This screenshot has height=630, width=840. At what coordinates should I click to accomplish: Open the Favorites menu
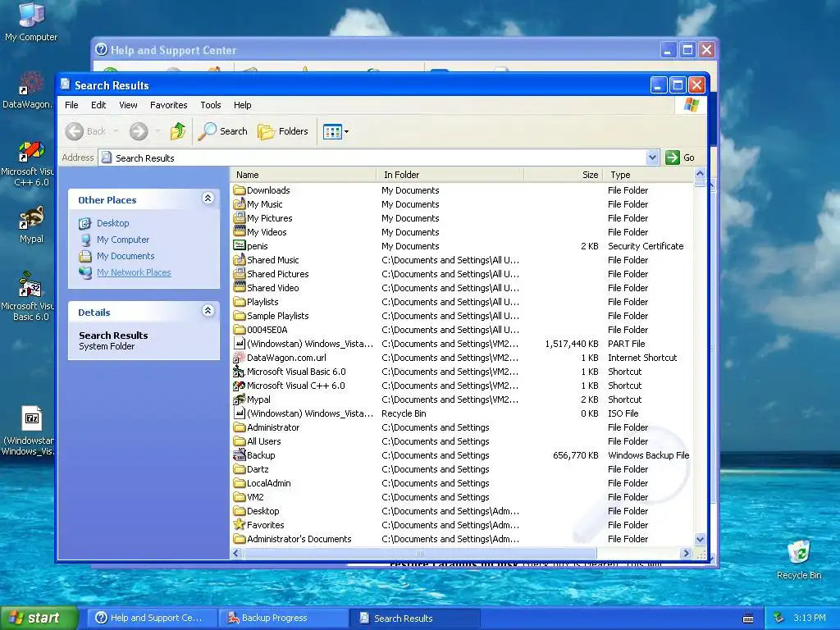(x=169, y=105)
